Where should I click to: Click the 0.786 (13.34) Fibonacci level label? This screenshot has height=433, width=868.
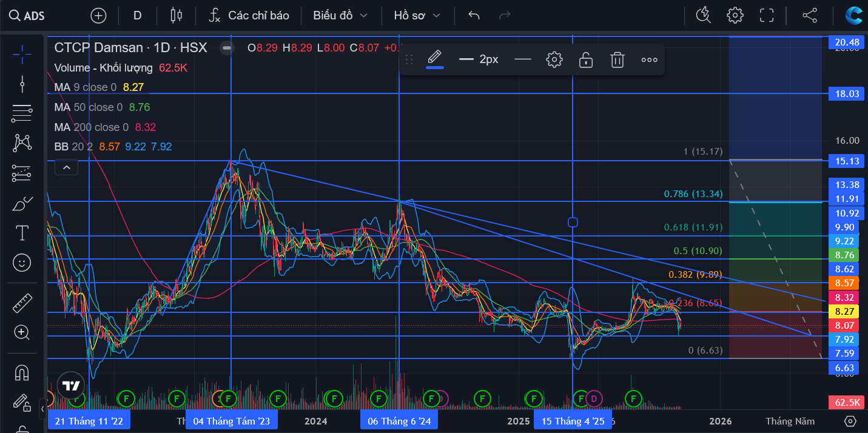click(693, 194)
